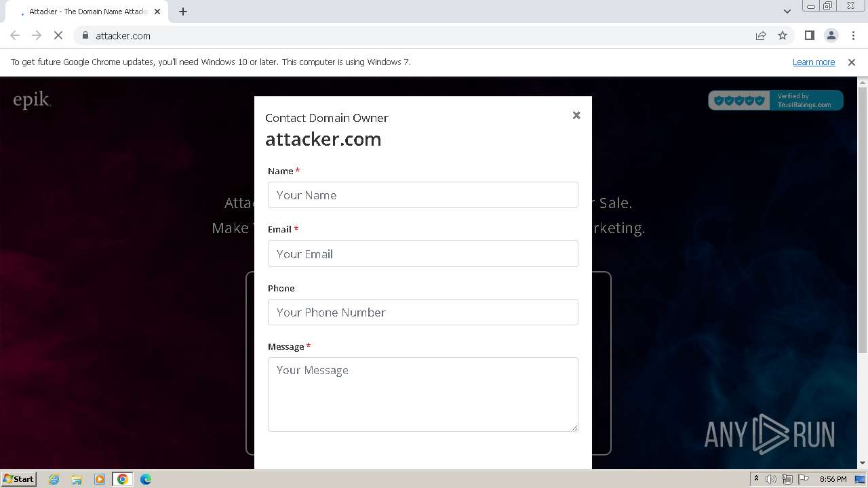Stop loading the page

click(x=58, y=35)
